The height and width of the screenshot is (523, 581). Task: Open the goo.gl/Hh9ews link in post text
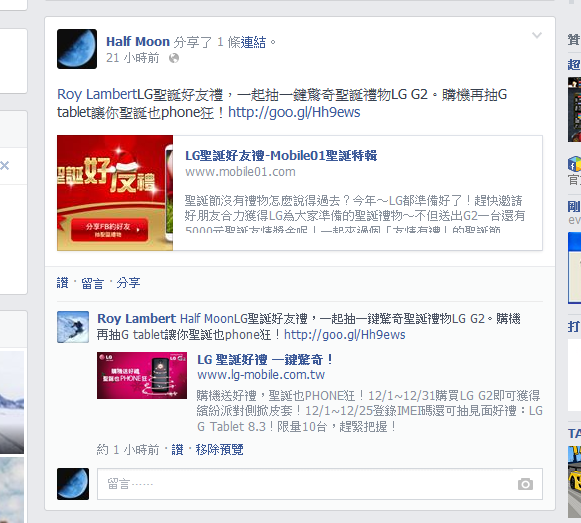pos(294,112)
